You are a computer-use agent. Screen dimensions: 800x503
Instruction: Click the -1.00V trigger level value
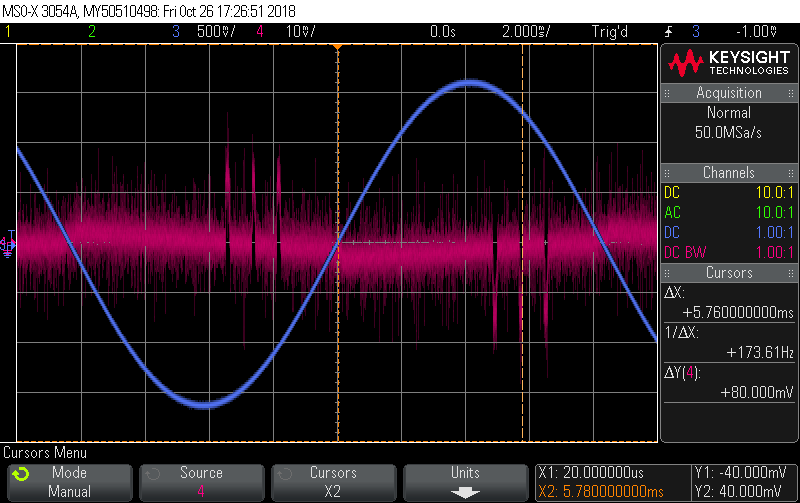[757, 32]
